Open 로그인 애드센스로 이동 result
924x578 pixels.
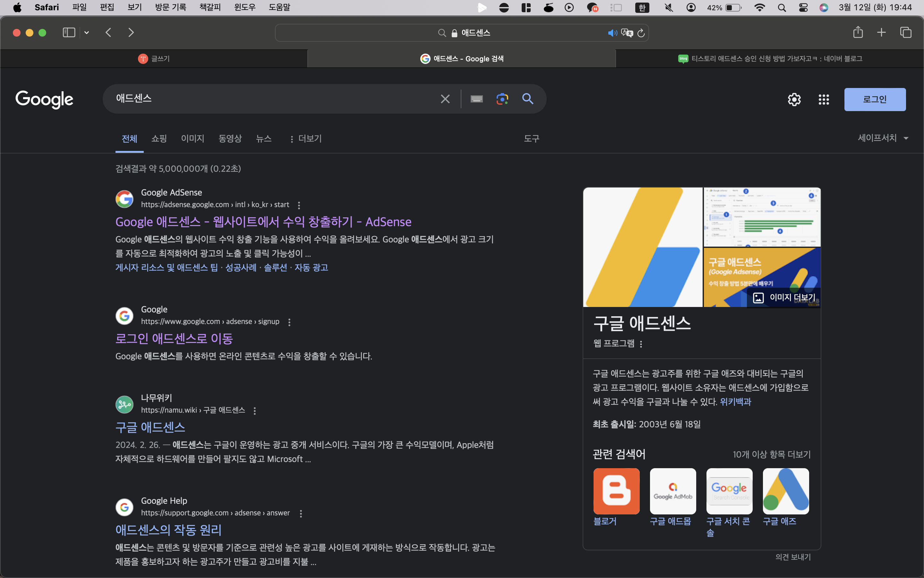click(x=174, y=338)
